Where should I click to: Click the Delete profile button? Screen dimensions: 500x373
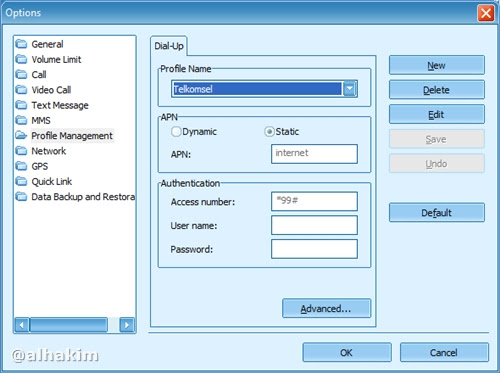[x=437, y=90]
